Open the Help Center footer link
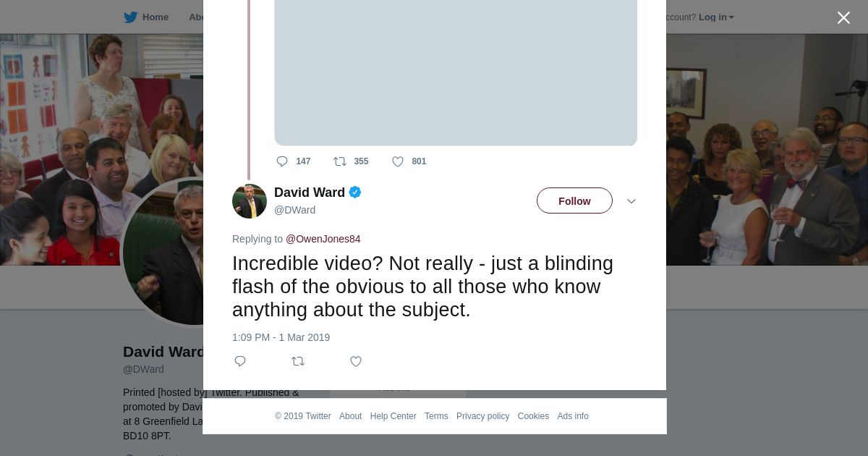The image size is (868, 456). point(393,416)
